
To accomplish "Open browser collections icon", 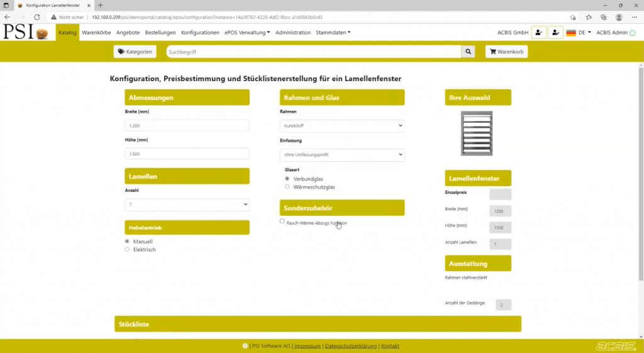I will click(x=604, y=17).
